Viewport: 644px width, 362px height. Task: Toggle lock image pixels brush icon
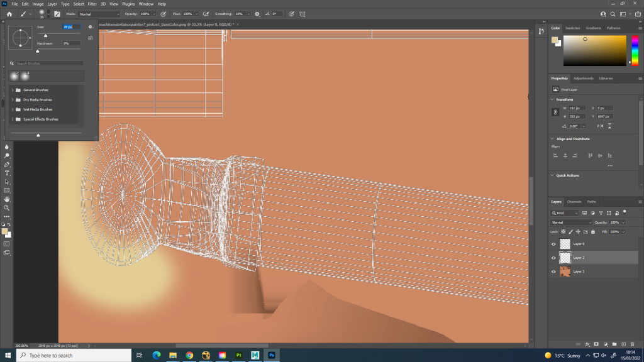pos(571,232)
